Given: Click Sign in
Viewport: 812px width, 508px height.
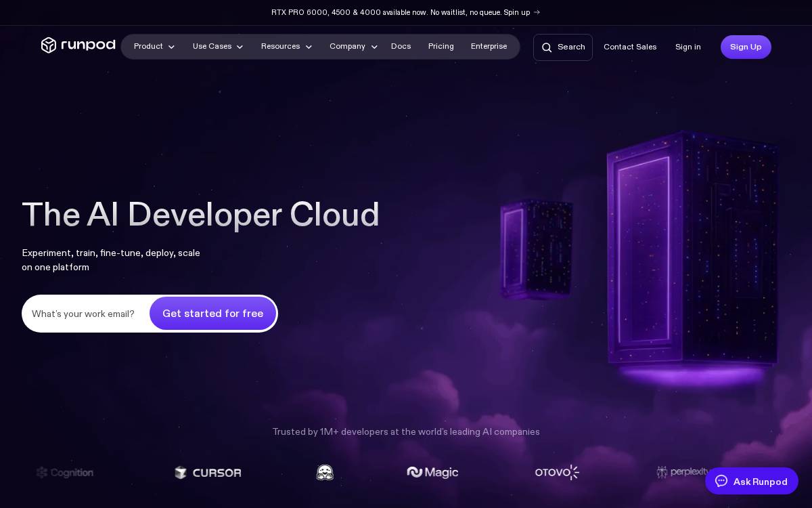Looking at the screenshot, I should click(x=687, y=47).
